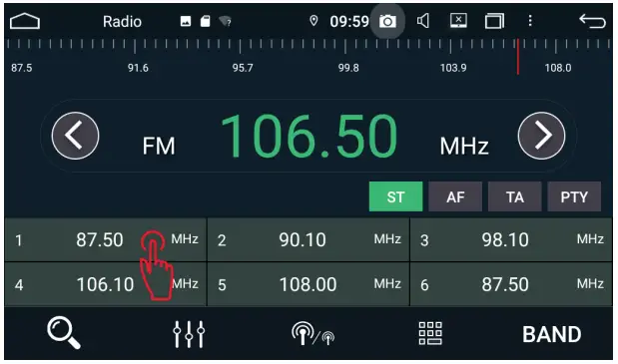Open recent apps overview icon

(494, 21)
